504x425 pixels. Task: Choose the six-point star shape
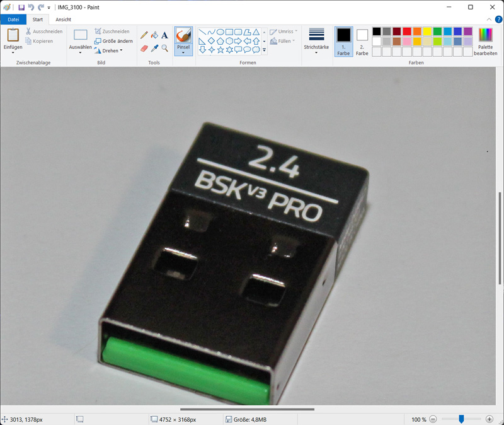click(x=229, y=50)
